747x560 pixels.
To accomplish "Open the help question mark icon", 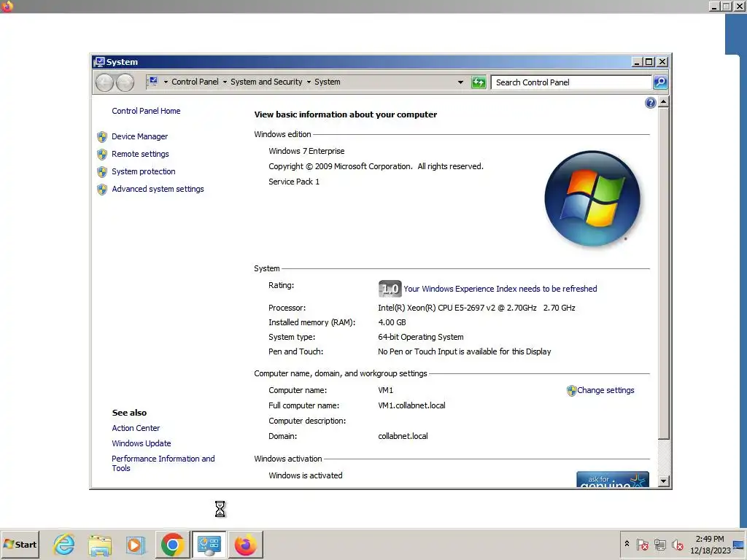I will tap(650, 103).
